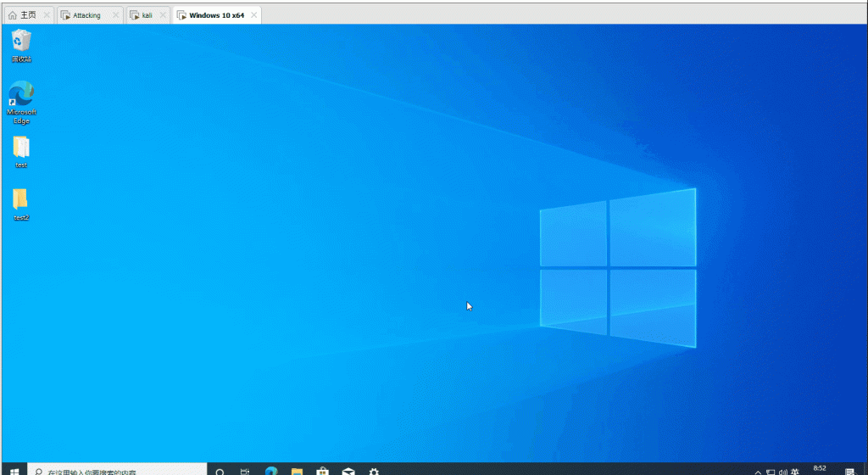Open the 8:52 clock flyout
868x475 pixels.
pyautogui.click(x=820, y=469)
